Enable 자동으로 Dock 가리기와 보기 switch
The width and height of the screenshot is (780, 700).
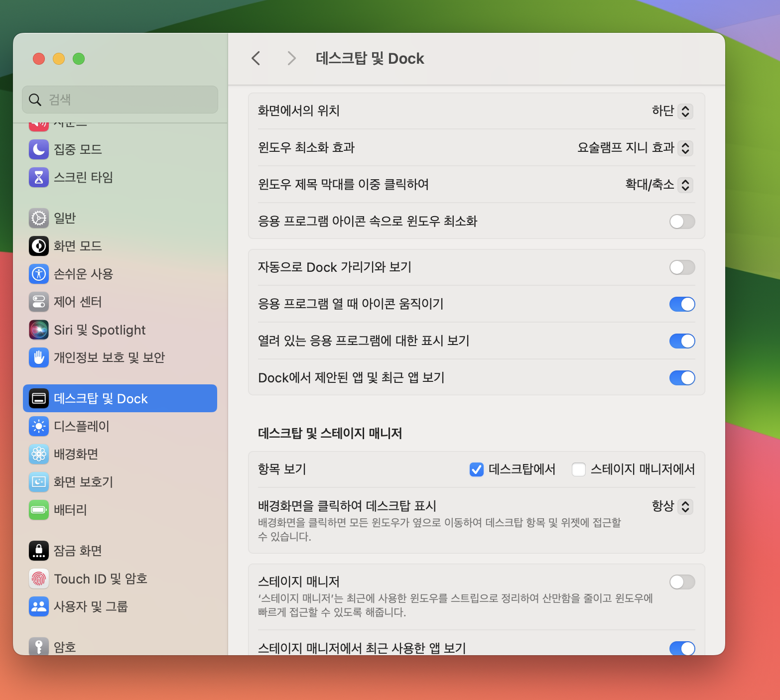(x=682, y=267)
